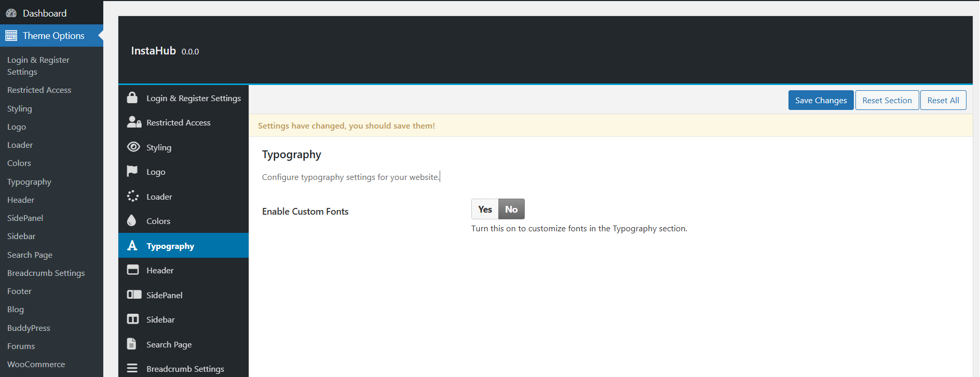Open WooCommerce submenu in left admin sidebar
Screen dimensions: 980x377
tap(36, 365)
